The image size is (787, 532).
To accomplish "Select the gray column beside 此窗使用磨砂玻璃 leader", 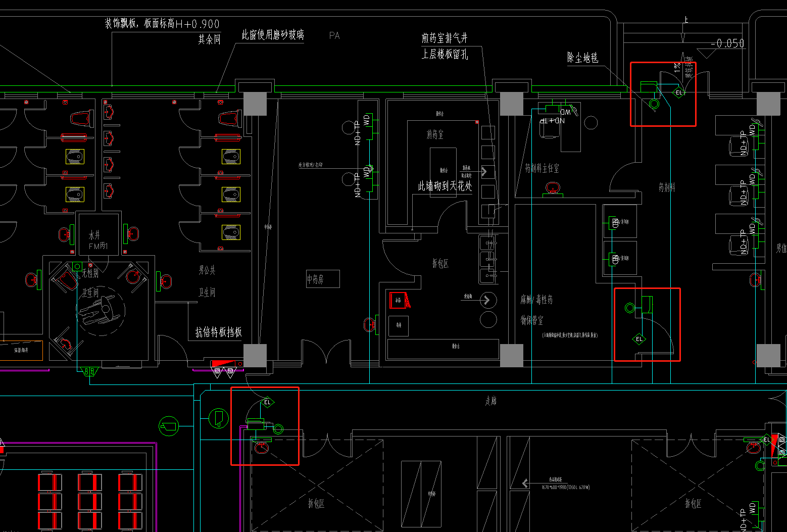I will click(255, 104).
